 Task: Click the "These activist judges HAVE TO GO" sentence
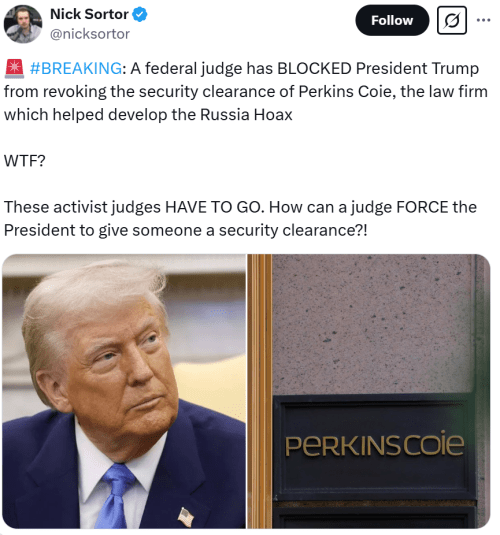(134, 207)
